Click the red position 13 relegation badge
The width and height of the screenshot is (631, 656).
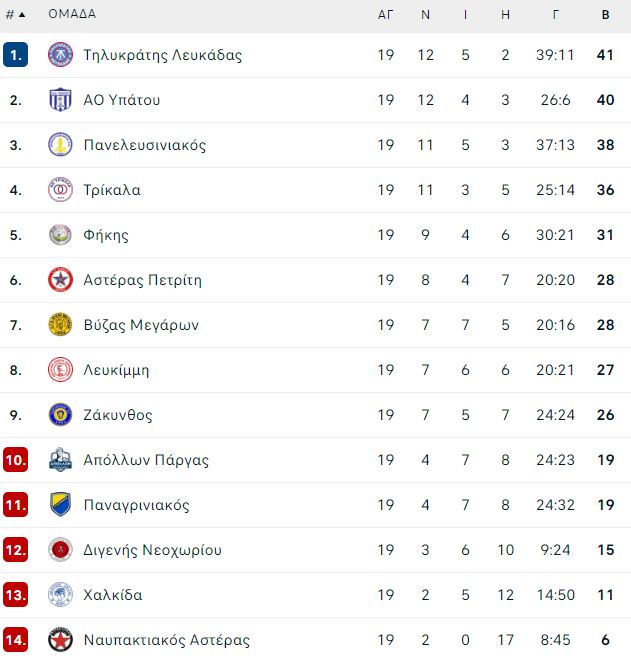[15, 594]
